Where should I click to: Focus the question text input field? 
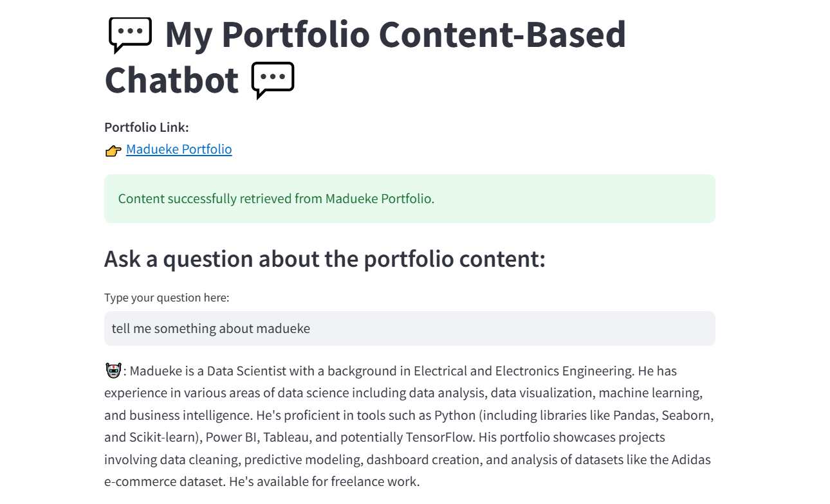click(409, 328)
